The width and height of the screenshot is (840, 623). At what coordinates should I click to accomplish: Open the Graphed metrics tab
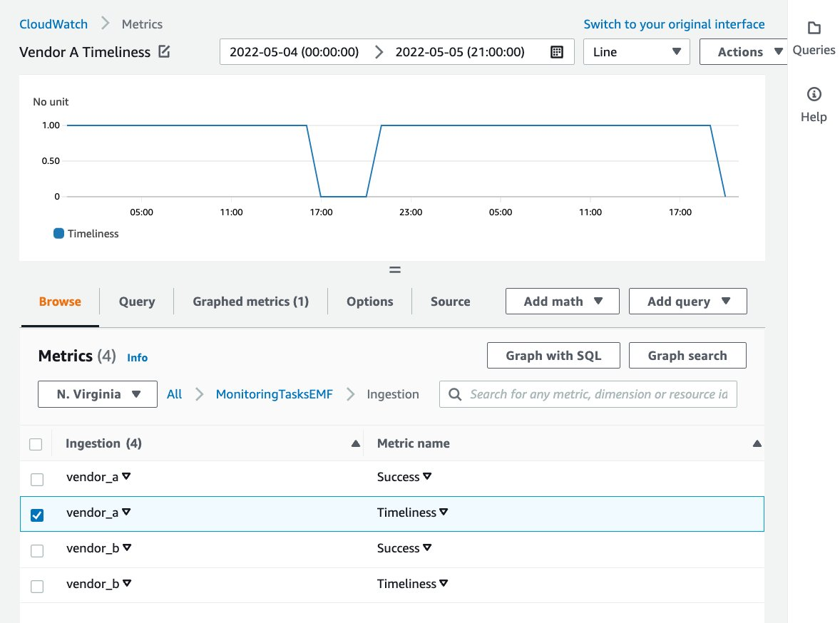(x=250, y=301)
